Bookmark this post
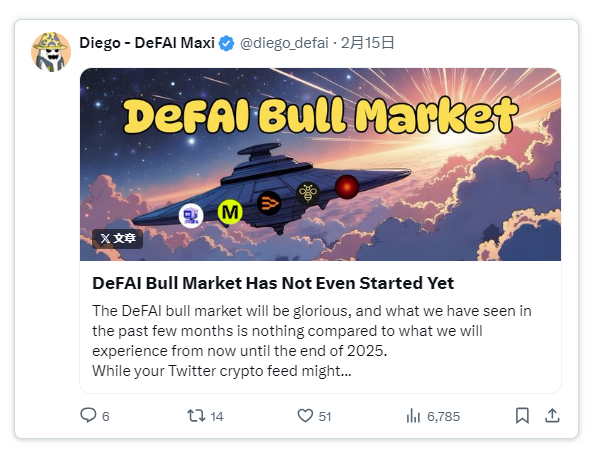This screenshot has width=593, height=452. click(x=522, y=415)
